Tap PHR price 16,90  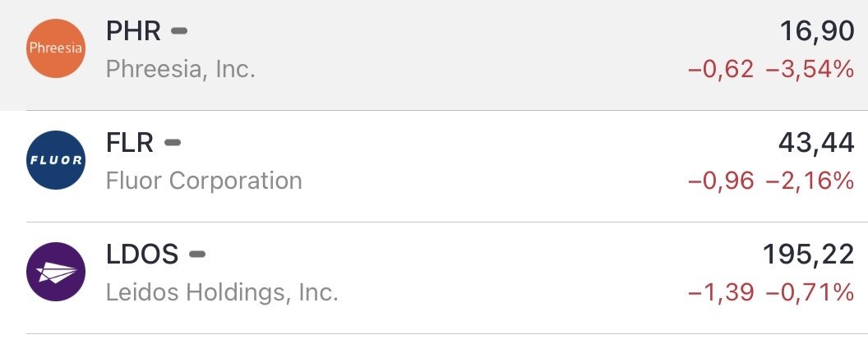tap(816, 33)
